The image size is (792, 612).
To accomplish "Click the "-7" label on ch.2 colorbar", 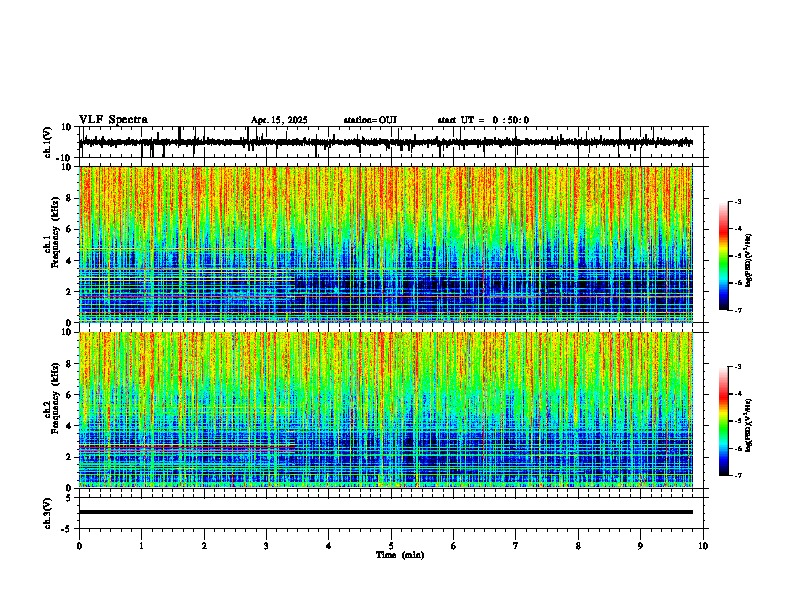I will [737, 475].
